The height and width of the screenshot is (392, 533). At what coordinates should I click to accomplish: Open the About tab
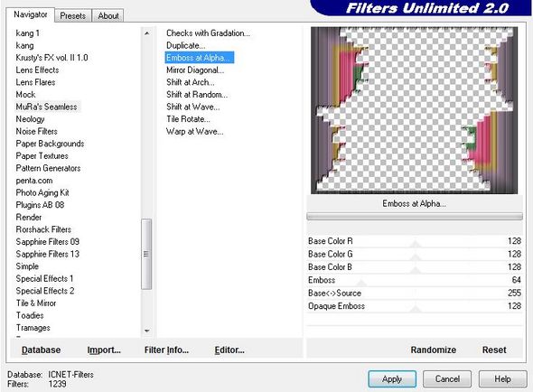108,16
